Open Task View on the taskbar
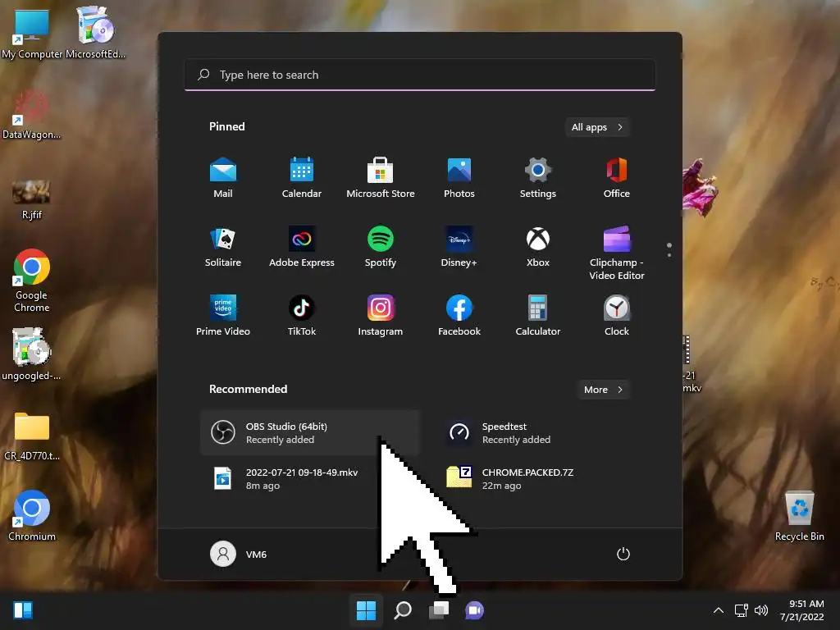The image size is (840, 630). pyautogui.click(x=439, y=610)
